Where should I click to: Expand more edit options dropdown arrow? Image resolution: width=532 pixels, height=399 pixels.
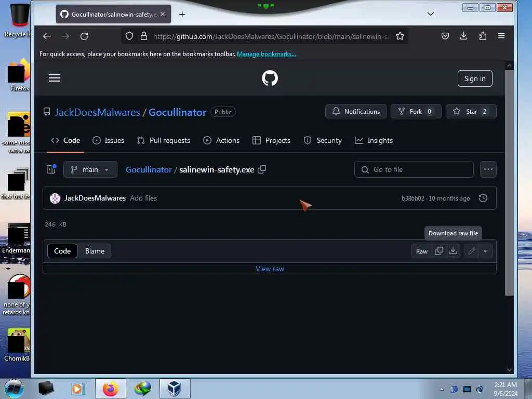click(485, 251)
